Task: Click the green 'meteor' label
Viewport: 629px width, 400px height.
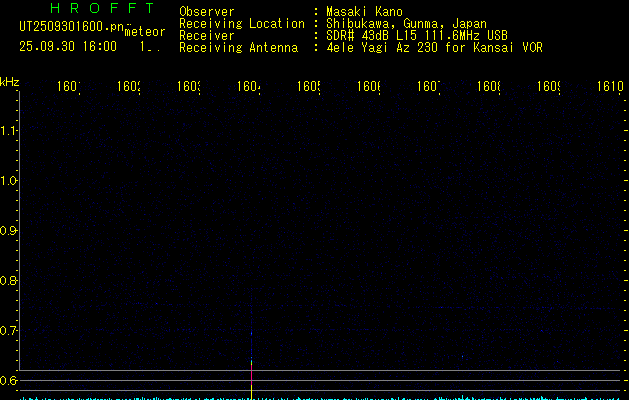Action: coord(145,31)
